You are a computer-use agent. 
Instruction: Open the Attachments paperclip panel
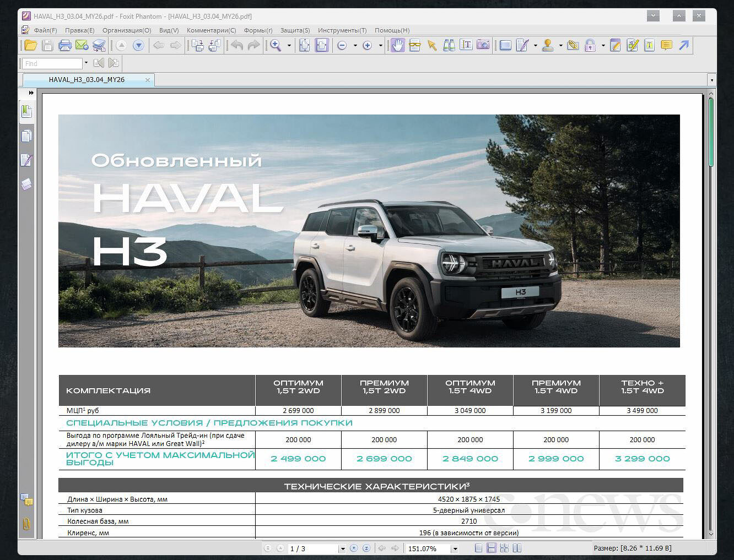pos(26,524)
